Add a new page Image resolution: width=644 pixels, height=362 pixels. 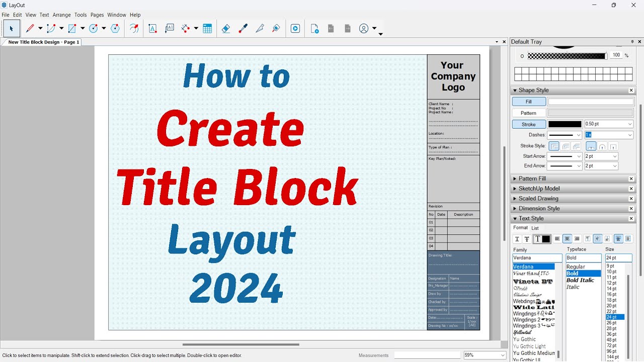[314, 29]
